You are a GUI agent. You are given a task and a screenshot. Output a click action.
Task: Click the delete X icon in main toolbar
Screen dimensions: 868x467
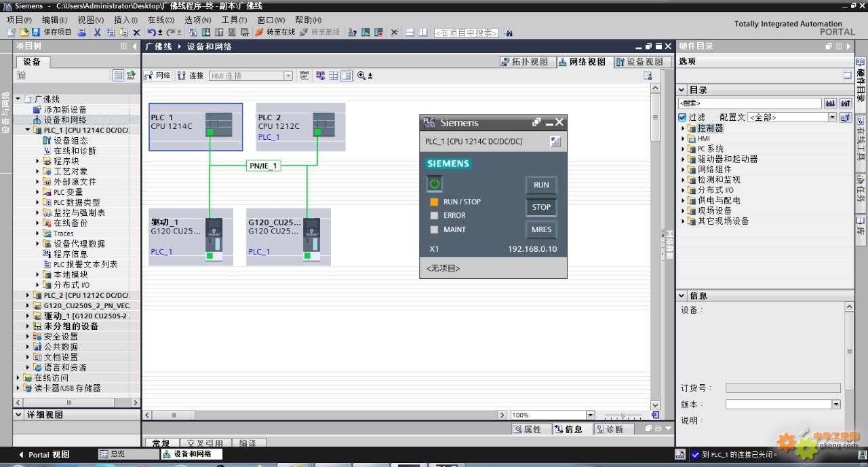[x=136, y=32]
